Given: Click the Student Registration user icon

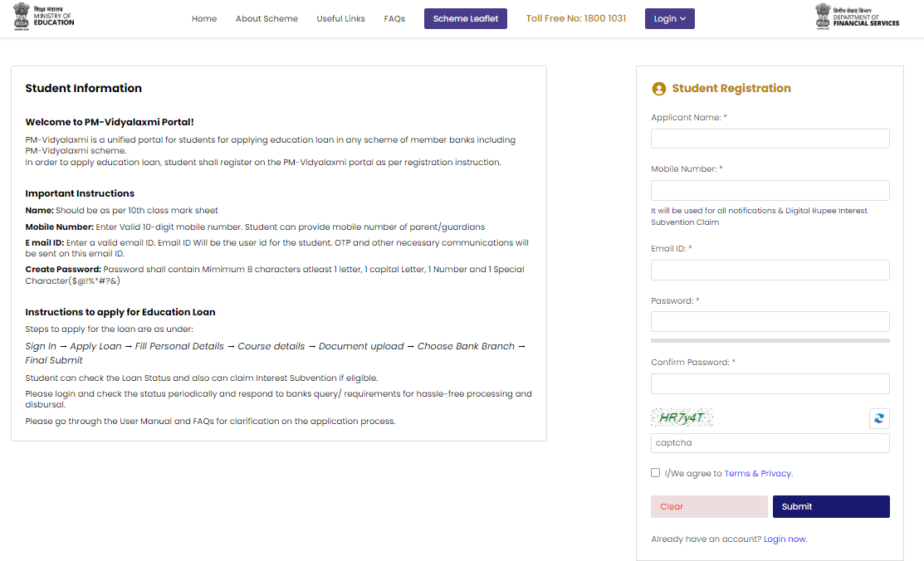Looking at the screenshot, I should point(659,89).
